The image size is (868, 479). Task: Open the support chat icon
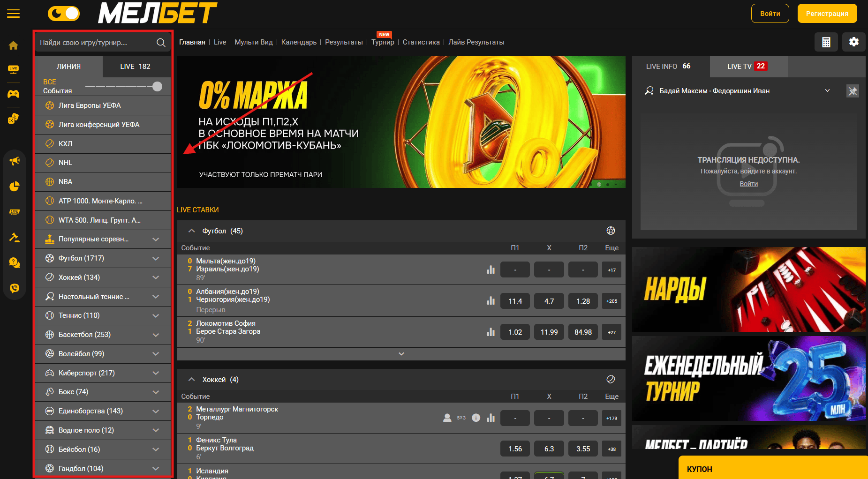point(15,263)
